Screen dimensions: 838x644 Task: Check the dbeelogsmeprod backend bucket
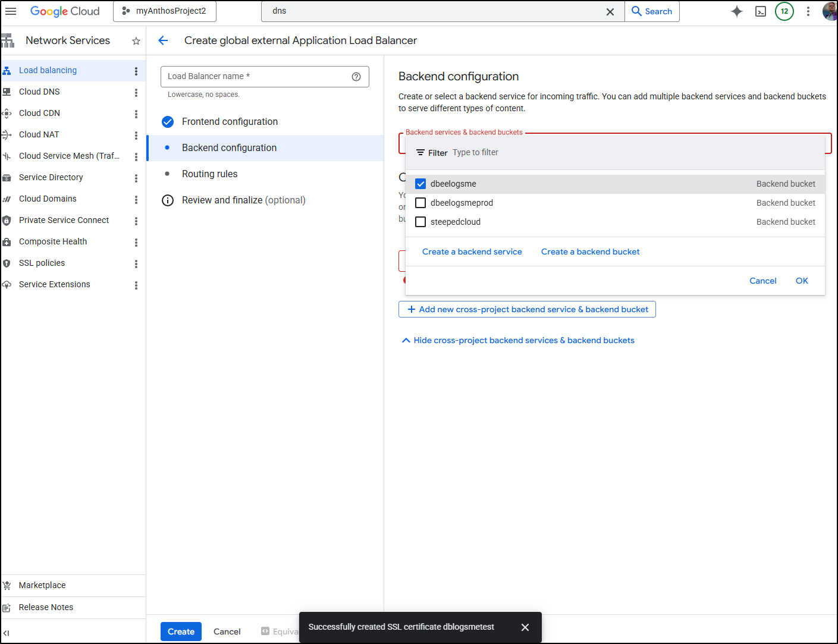pyautogui.click(x=420, y=203)
